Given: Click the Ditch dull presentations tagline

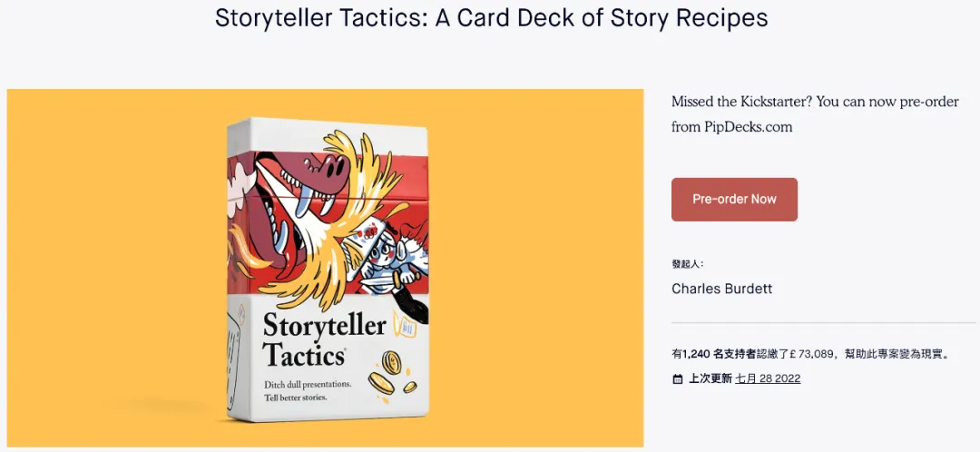Looking at the screenshot, I should (x=309, y=383).
